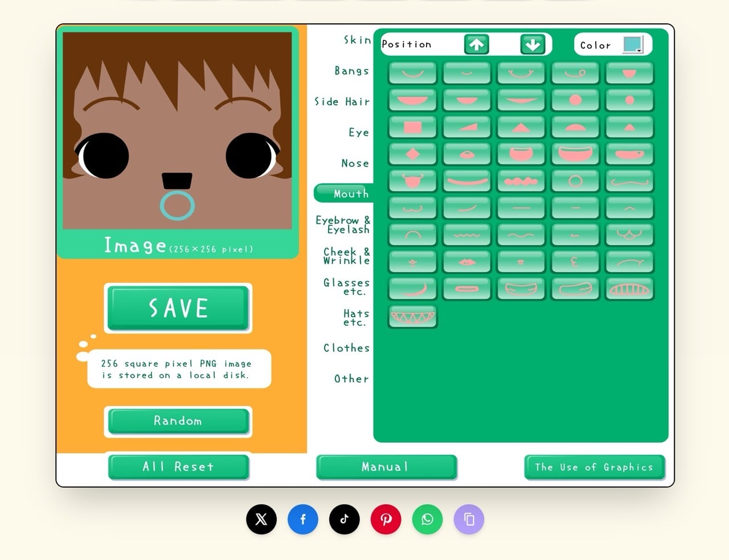The width and height of the screenshot is (729, 560).
Task: Switch to the Clothes category
Action: tap(346, 348)
